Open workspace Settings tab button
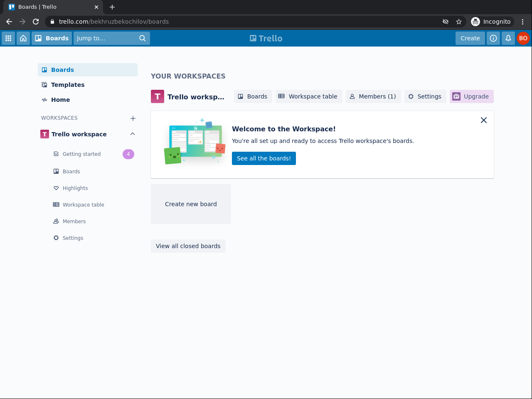 [x=425, y=96]
